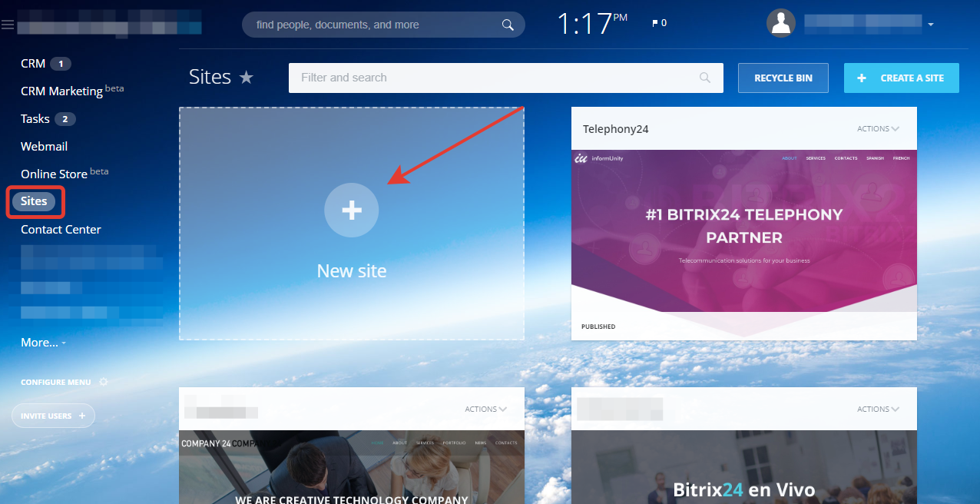Image resolution: width=980 pixels, height=504 pixels.
Task: Open ACTIONS dropdown on the Company 24 card
Action: coord(485,409)
